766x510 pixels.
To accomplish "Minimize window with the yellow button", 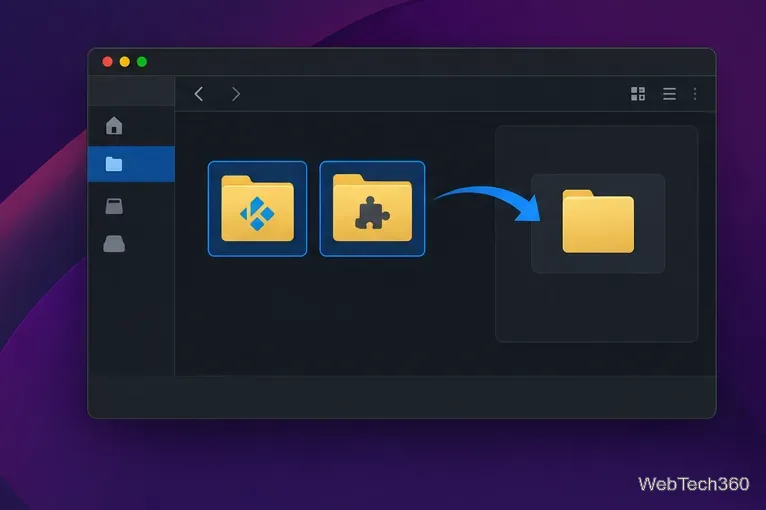I will click(x=125, y=62).
